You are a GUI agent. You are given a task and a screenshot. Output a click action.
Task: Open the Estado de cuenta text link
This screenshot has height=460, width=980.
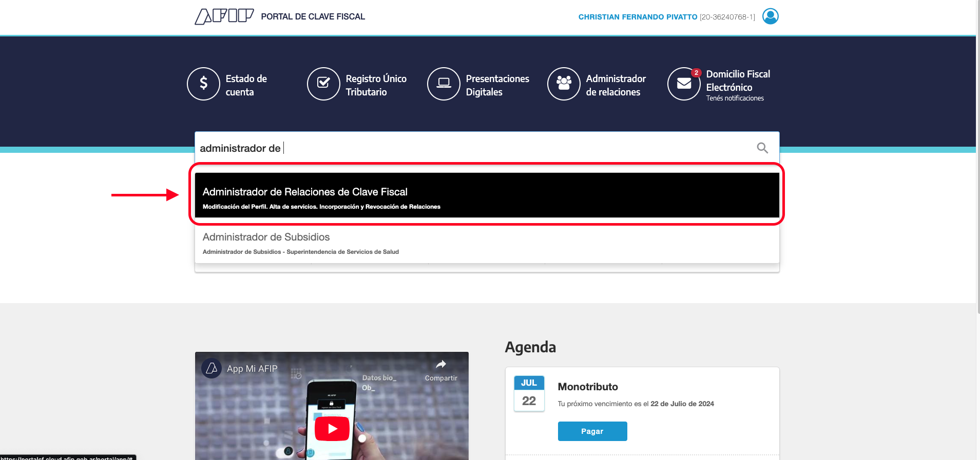(x=246, y=85)
